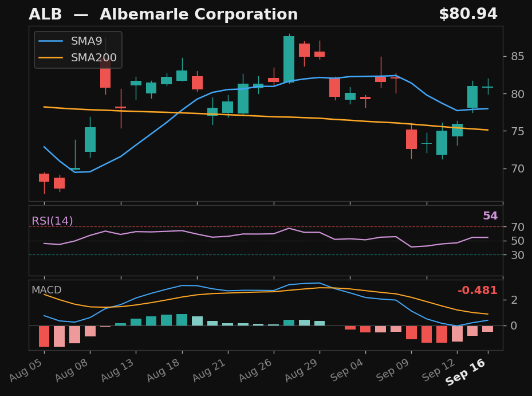
Task: Click the last doji candlestick on Sep 16
Action: pyautogui.click(x=488, y=87)
